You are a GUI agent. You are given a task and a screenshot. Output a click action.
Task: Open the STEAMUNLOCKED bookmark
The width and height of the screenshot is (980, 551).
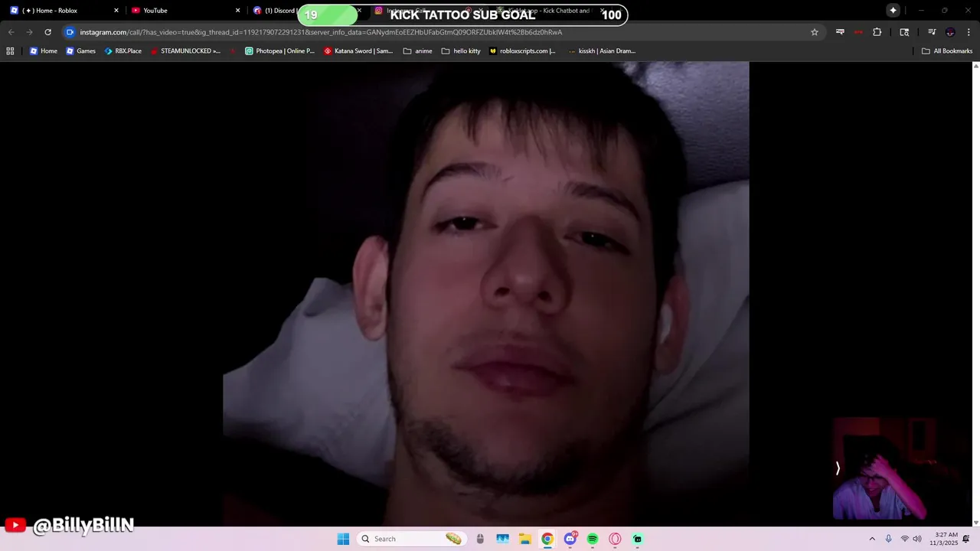click(185, 51)
